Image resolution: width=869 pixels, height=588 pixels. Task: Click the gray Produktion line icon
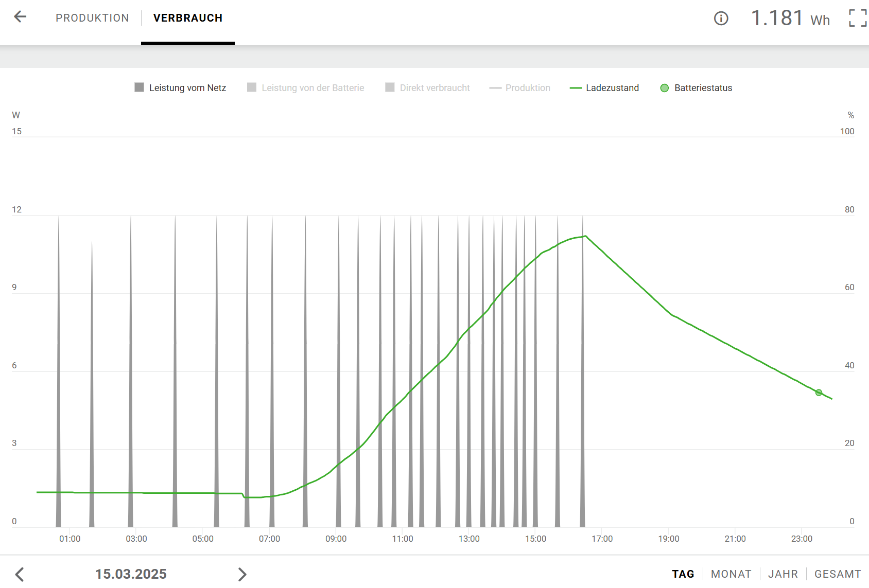(x=495, y=88)
